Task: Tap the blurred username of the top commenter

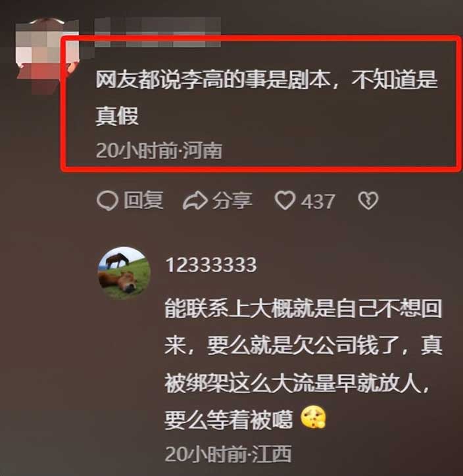Action: (157, 32)
